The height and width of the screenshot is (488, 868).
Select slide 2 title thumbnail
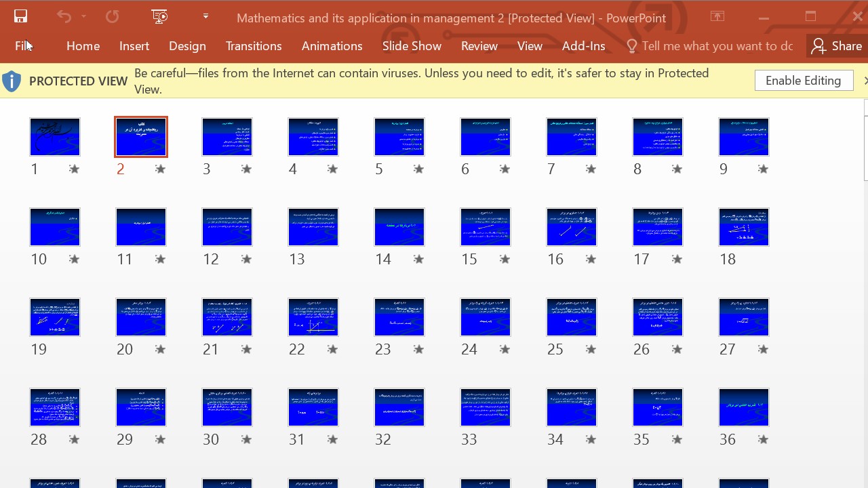pyautogui.click(x=141, y=137)
